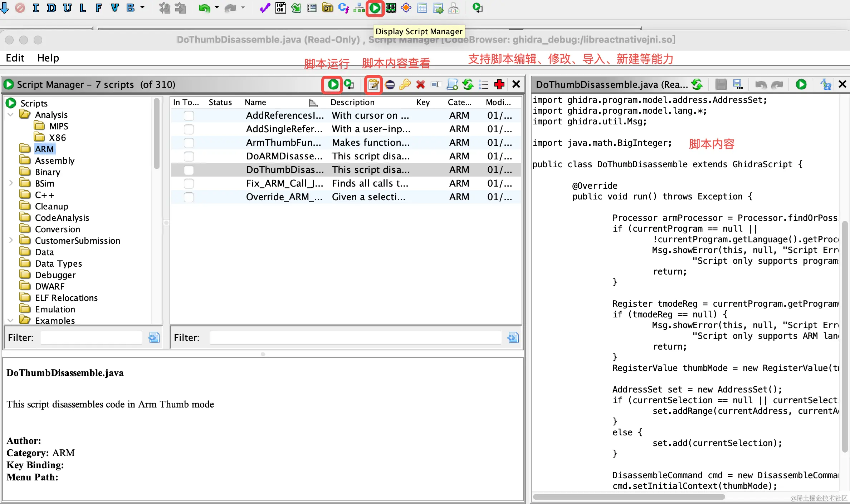Toggle In Toolbar checkbox for DoThumbDisas... row
This screenshot has width=850, height=504.
(189, 170)
